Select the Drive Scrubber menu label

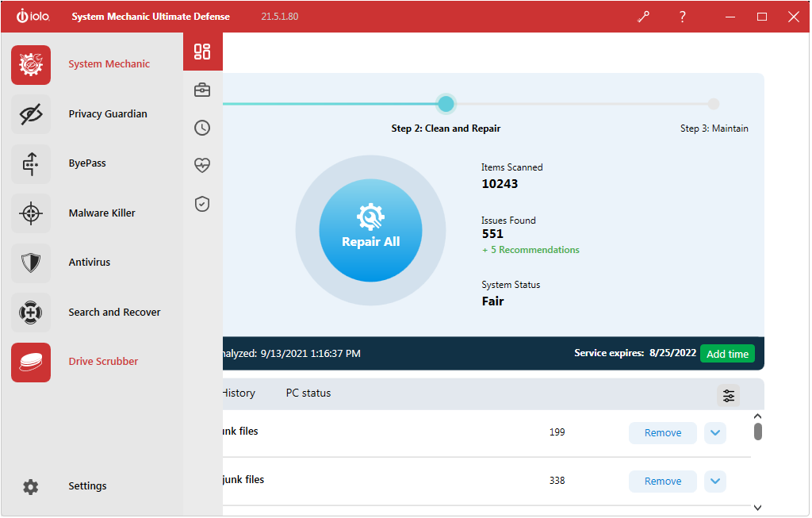pos(103,362)
